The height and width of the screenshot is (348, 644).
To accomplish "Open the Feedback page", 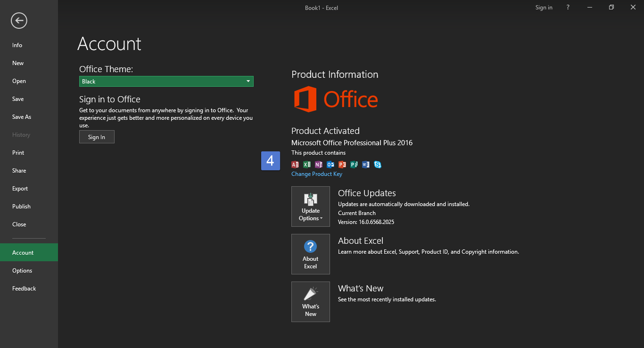I will coord(29,289).
